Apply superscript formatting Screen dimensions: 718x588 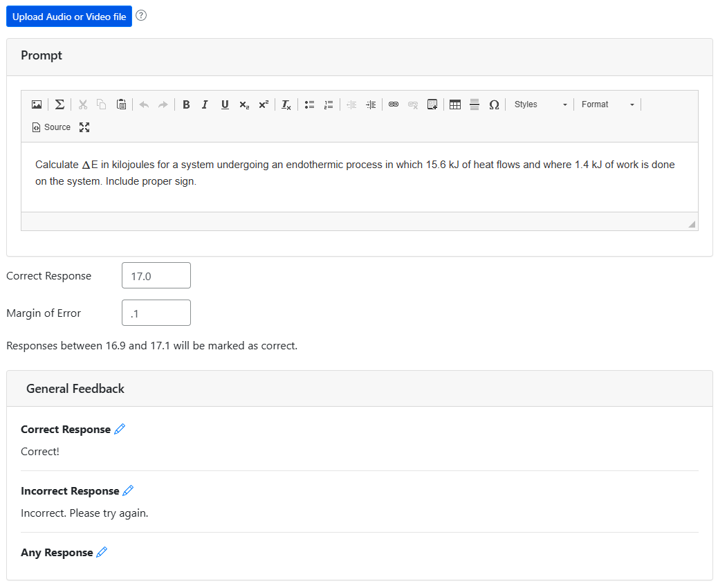[264, 104]
